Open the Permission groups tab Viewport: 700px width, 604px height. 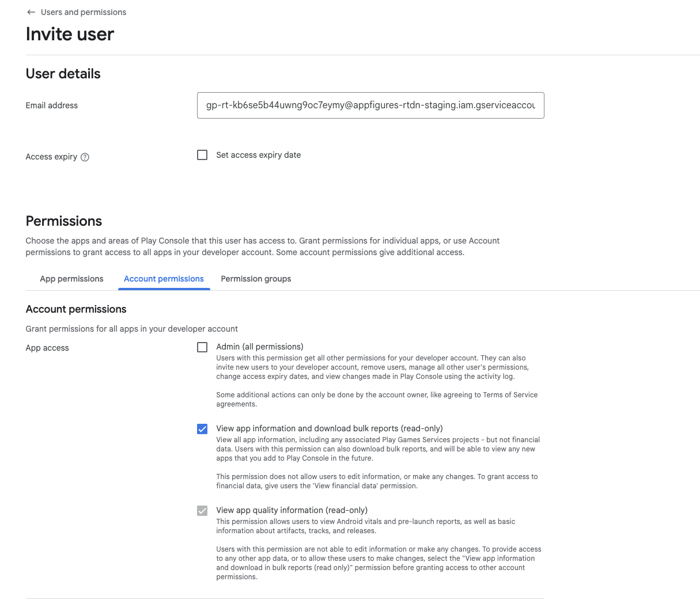coord(256,279)
